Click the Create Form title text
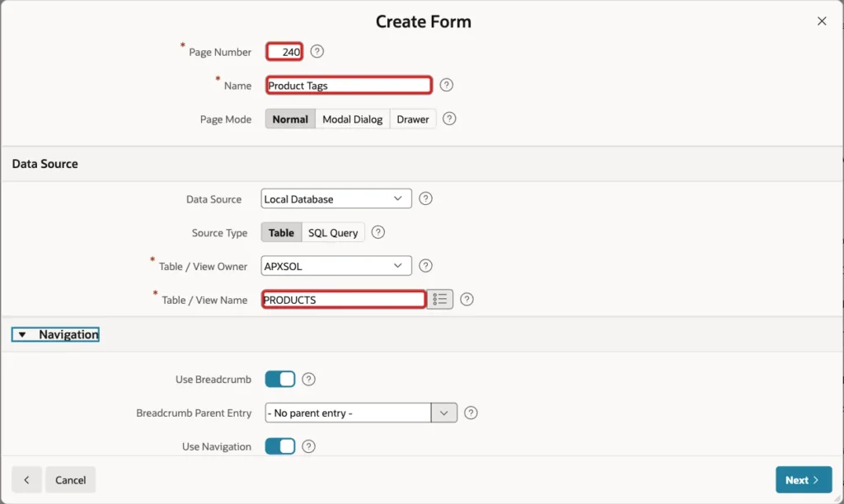 click(423, 21)
